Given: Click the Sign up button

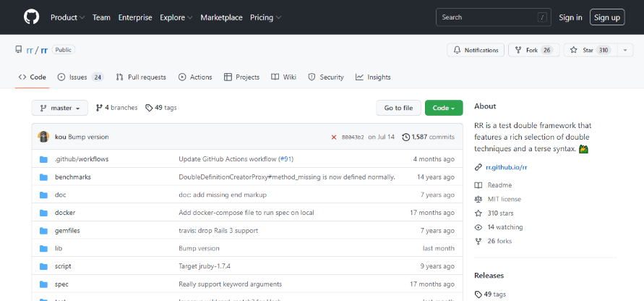Looking at the screenshot, I should 607,17.
